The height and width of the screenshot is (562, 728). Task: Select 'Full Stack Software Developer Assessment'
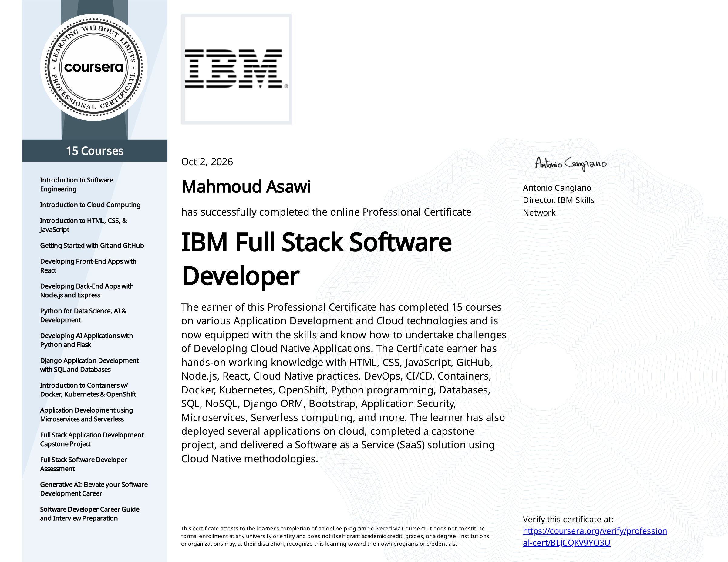pos(83,464)
